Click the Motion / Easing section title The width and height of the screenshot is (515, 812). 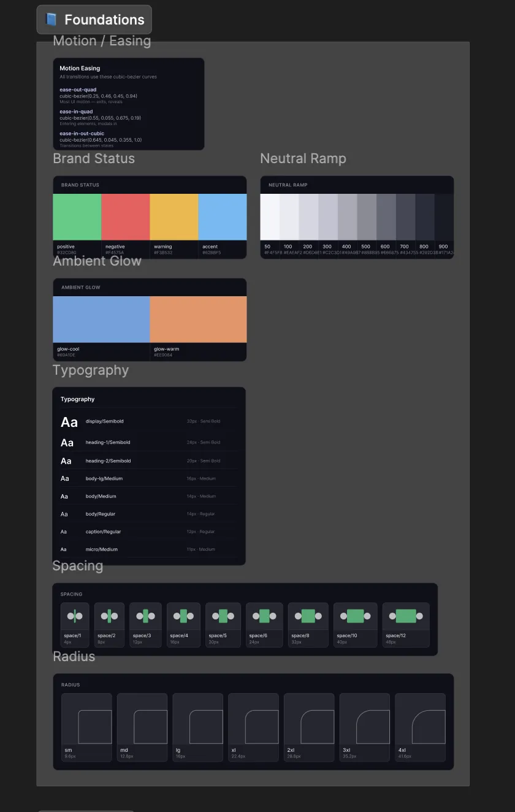101,40
